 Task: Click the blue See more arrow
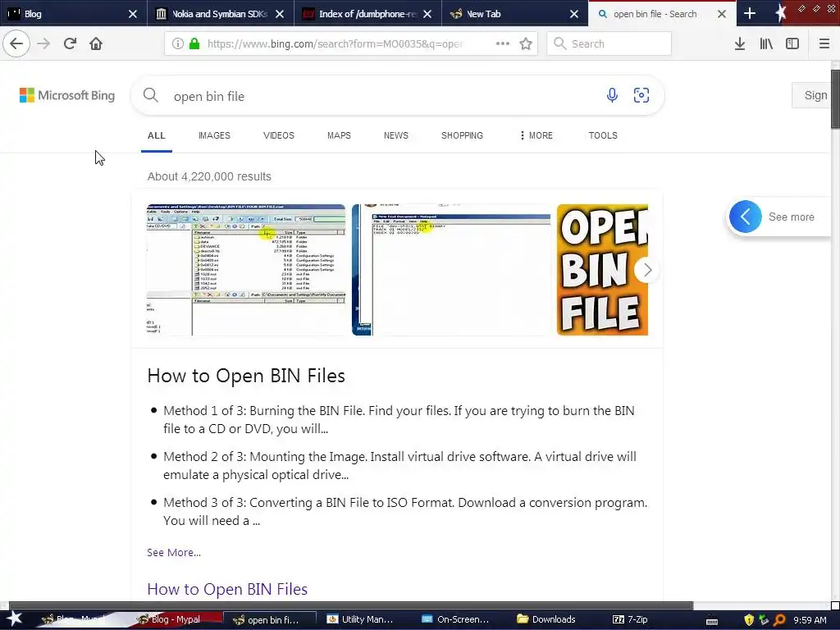click(x=745, y=217)
